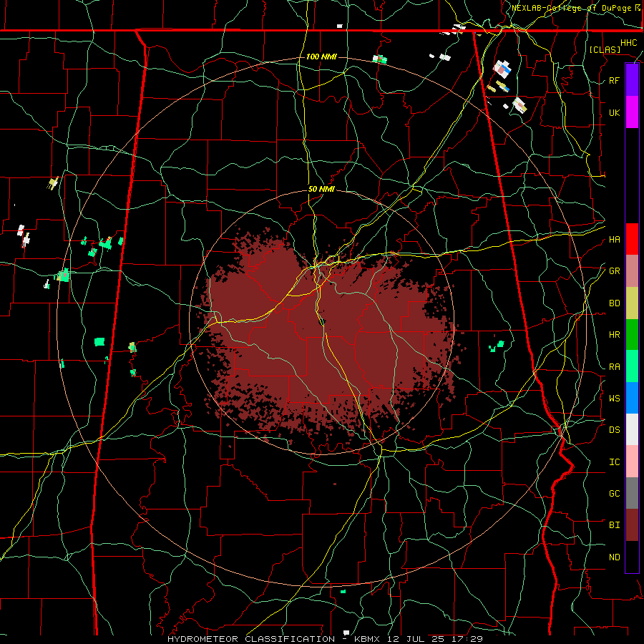Click the WS legend label
The height and width of the screenshot is (644, 644).
tap(614, 399)
